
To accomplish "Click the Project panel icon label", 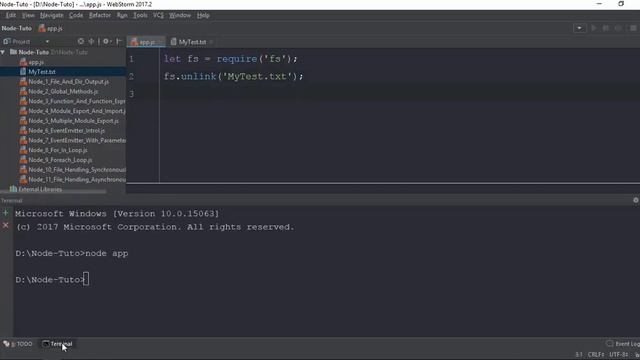I will pyautogui.click(x=17, y=41).
